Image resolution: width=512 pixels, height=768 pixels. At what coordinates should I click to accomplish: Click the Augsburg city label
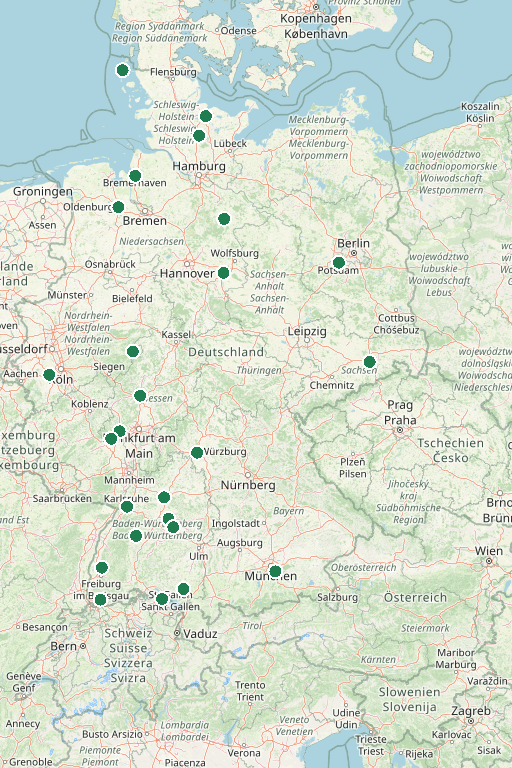[x=240, y=543]
